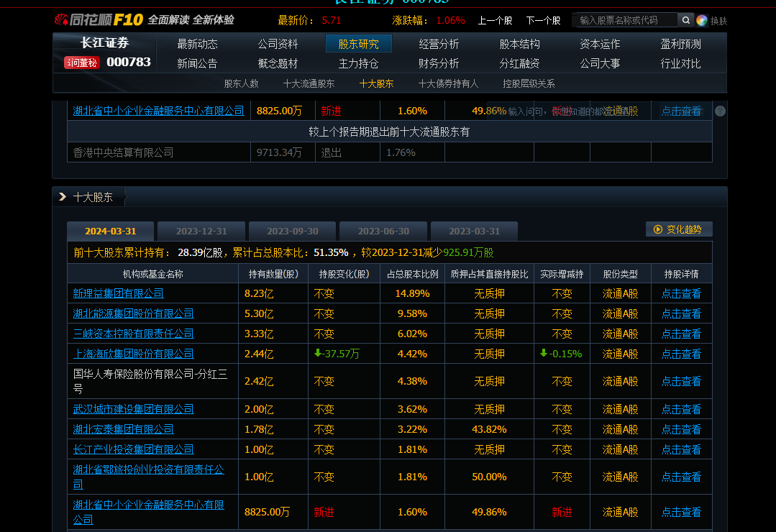
Task: Click the 50.00% pledge ratio cell
Action: pyautogui.click(x=489, y=477)
